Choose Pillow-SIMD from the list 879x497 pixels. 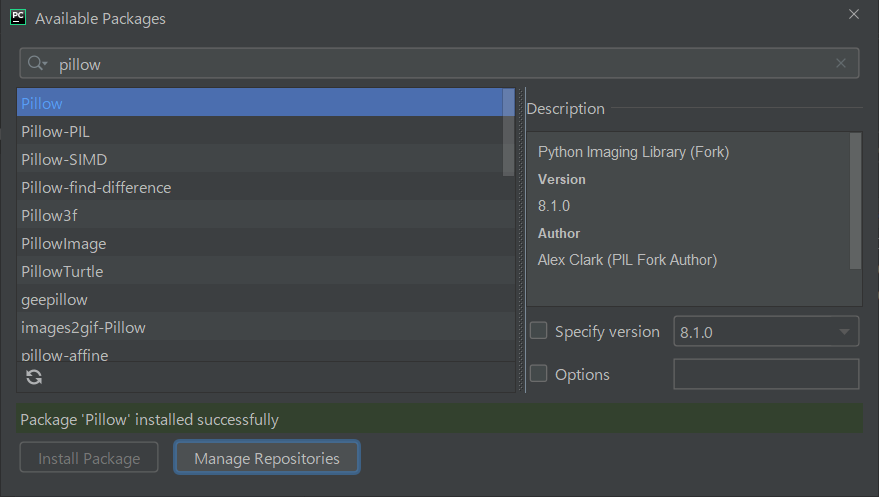click(x=260, y=159)
